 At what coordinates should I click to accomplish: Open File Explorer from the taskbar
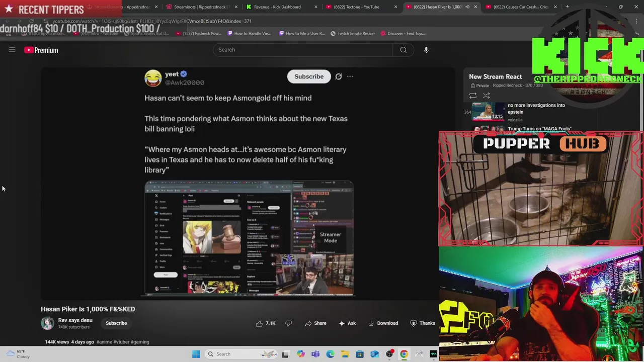coord(345,354)
